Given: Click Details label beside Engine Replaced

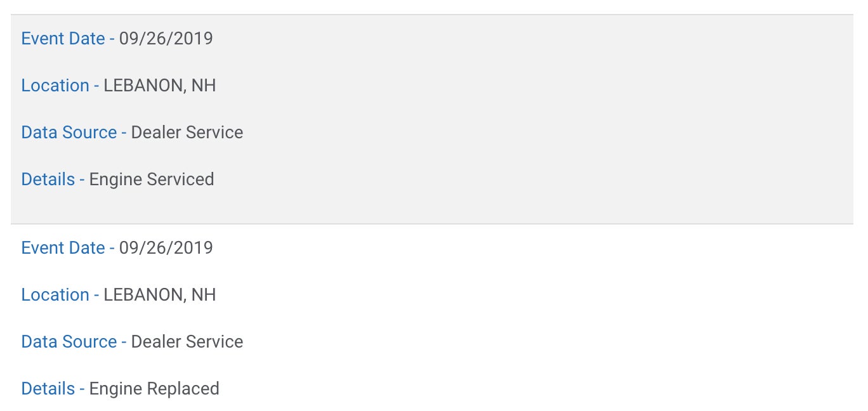Looking at the screenshot, I should click(48, 389).
